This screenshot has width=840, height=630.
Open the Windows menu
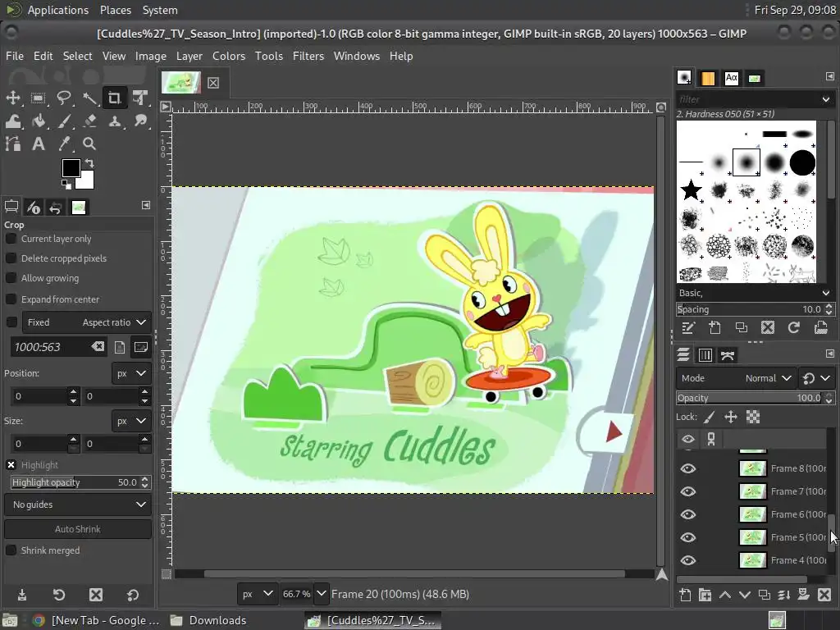pyautogui.click(x=356, y=56)
